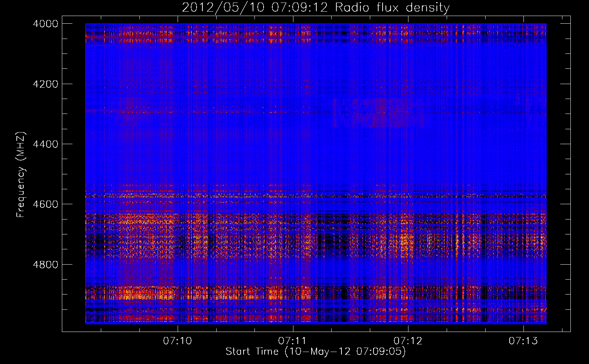Viewport: 589px width, 364px height.
Task: Click the 07:10 time tick label
Action: (x=177, y=341)
